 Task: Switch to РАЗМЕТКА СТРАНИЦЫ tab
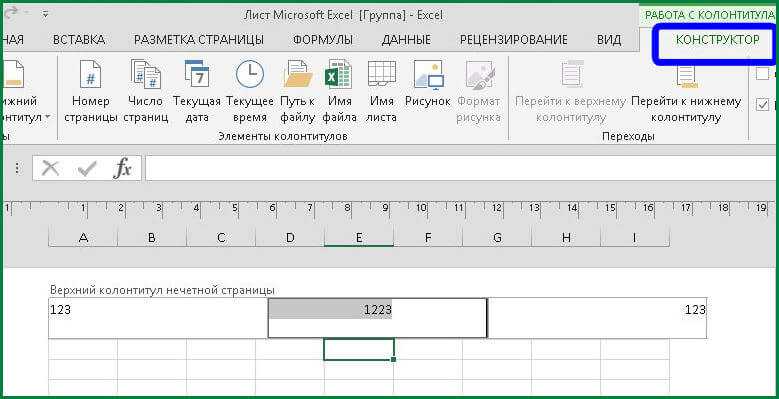[x=199, y=40]
